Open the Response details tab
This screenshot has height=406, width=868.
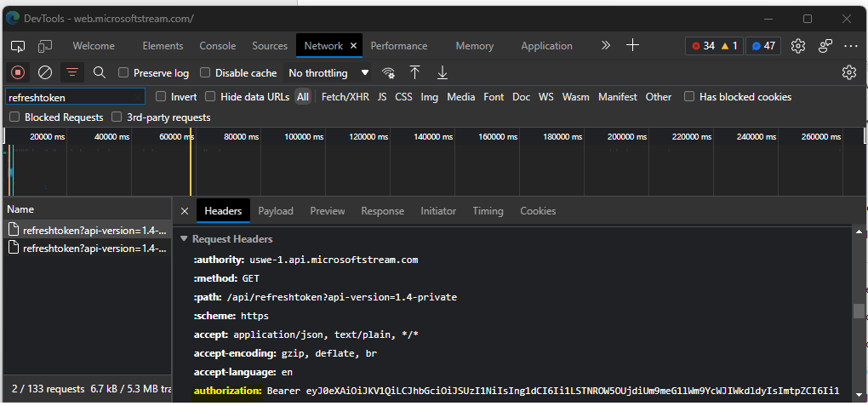point(383,211)
